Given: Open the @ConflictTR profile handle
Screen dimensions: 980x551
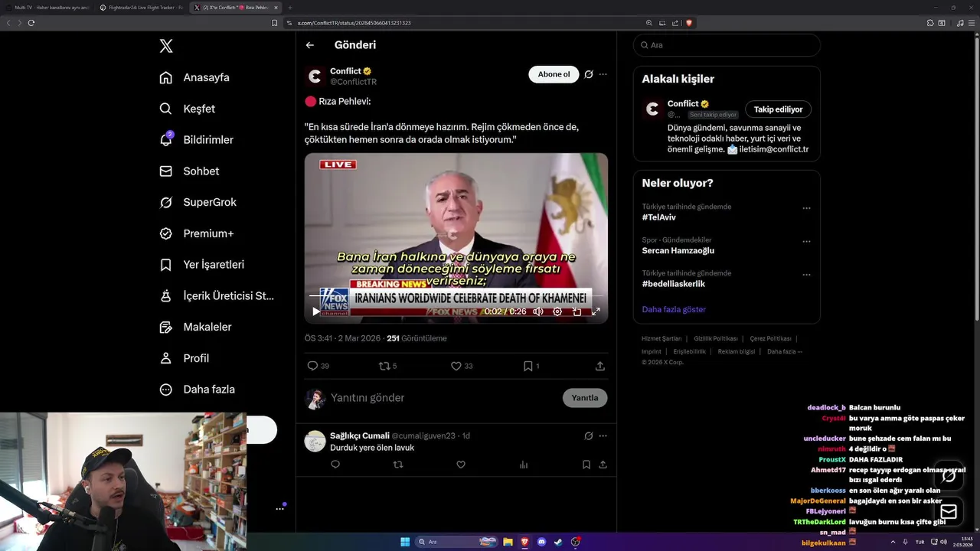Looking at the screenshot, I should 353,82.
